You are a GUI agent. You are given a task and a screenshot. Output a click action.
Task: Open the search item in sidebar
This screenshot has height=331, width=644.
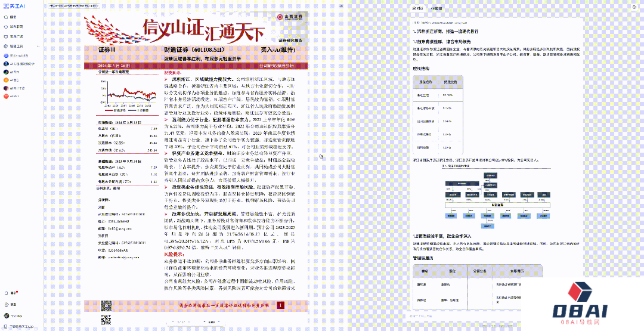(x=12, y=17)
